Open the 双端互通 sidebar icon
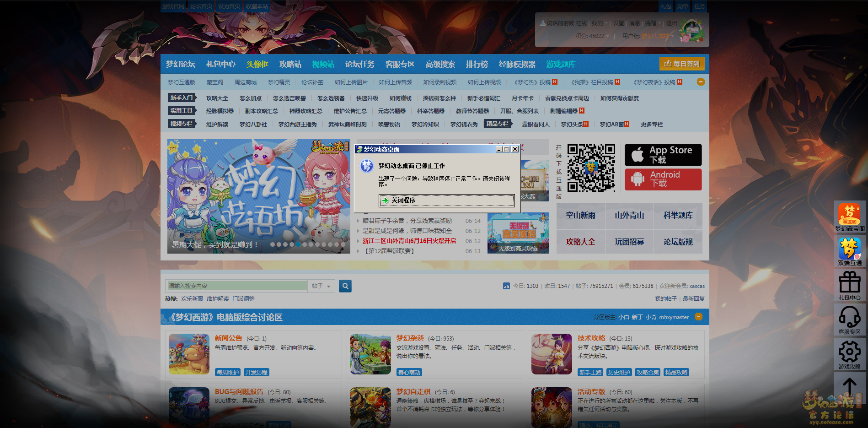 click(850, 251)
